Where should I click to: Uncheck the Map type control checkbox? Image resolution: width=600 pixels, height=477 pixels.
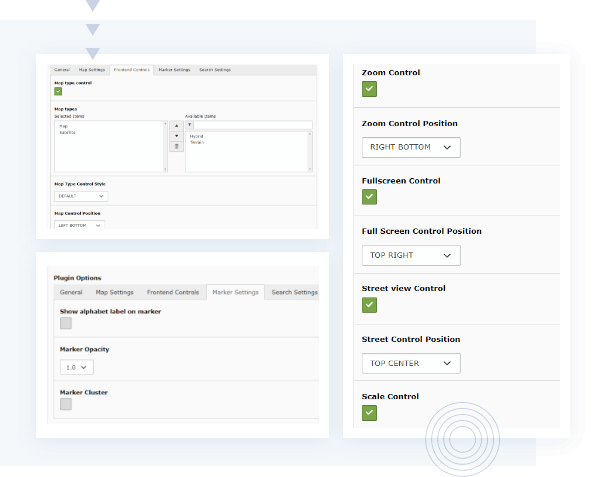[x=58, y=92]
